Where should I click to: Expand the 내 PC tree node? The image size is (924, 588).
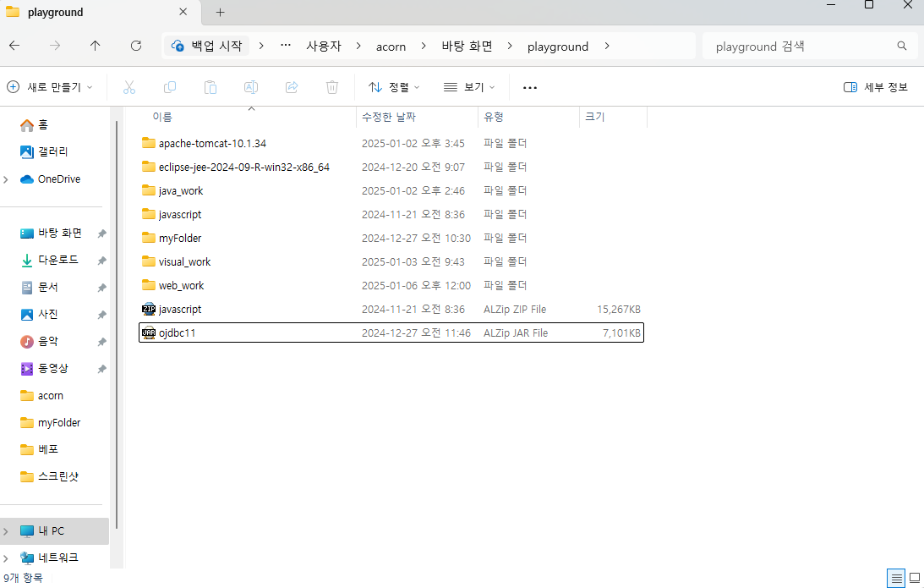tap(6, 531)
